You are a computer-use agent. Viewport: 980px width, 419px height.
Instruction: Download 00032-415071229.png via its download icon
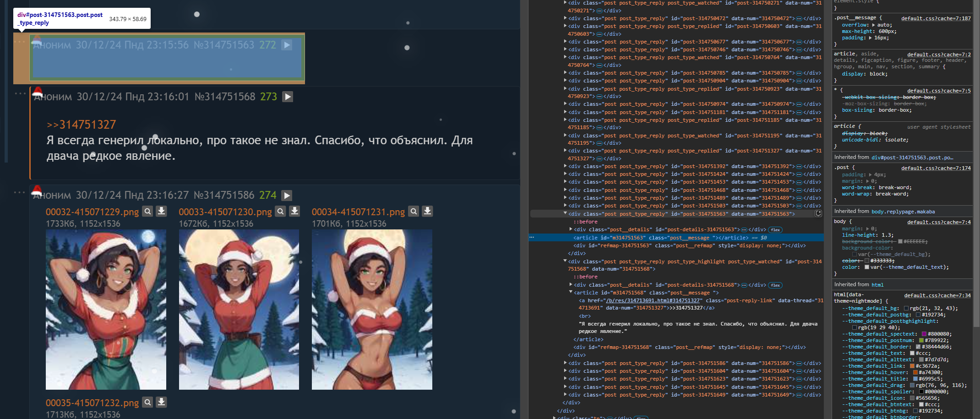point(161,211)
